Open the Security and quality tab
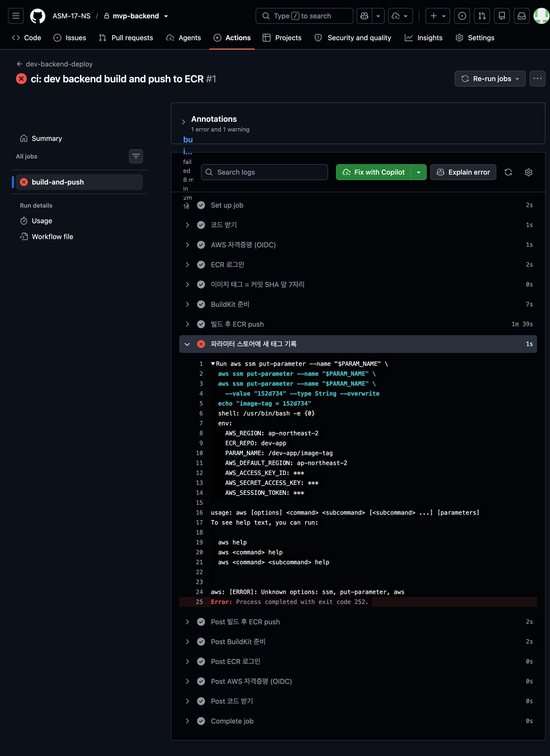 353,38
